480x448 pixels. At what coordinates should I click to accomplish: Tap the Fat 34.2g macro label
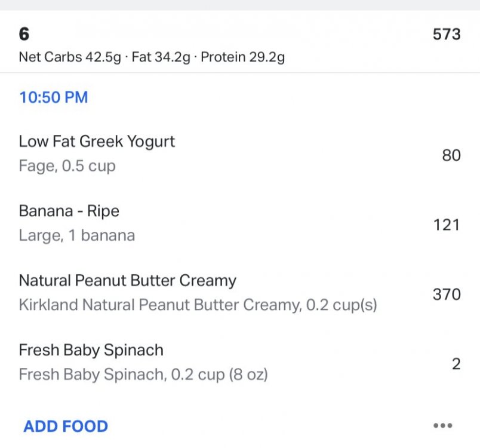[161, 57]
